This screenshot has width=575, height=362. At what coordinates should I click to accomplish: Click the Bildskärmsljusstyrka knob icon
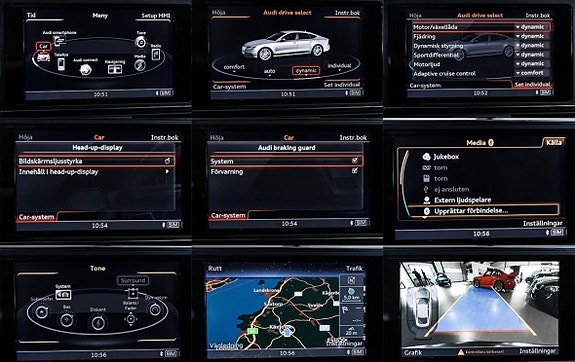pyautogui.click(x=167, y=161)
